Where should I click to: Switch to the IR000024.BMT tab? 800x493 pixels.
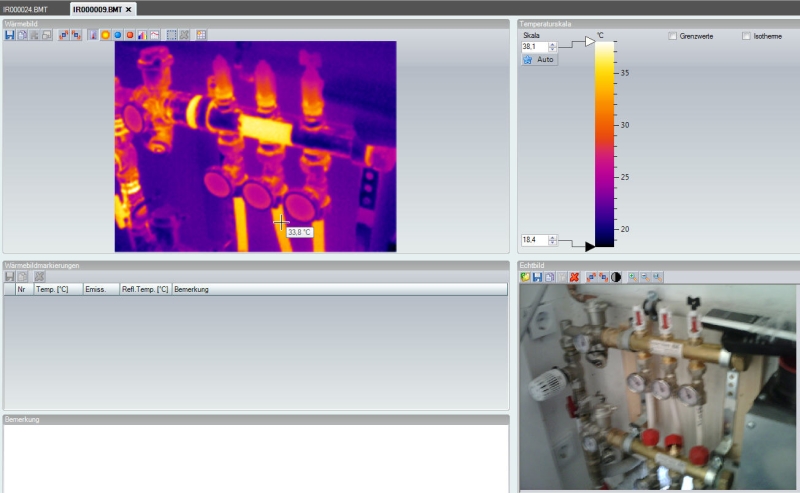coord(25,8)
